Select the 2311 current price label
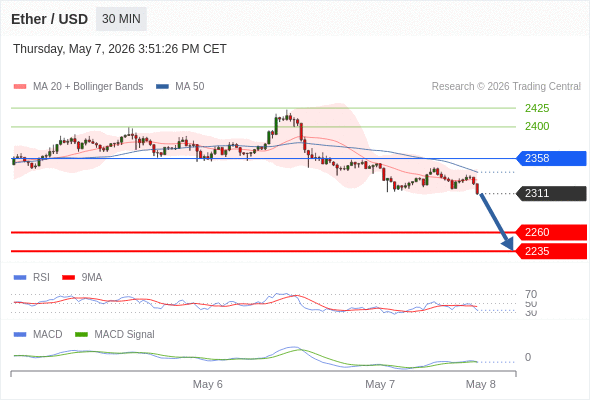The width and height of the screenshot is (590, 400). tap(551, 193)
